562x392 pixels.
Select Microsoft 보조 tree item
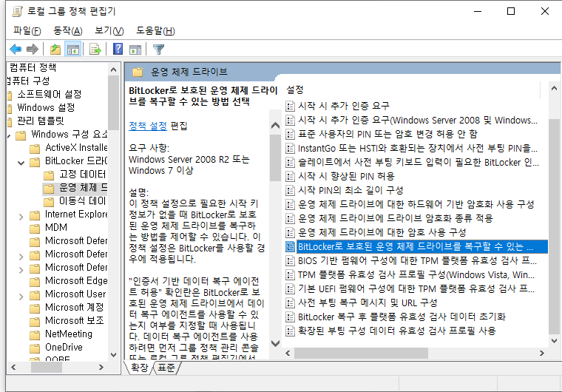(x=74, y=321)
